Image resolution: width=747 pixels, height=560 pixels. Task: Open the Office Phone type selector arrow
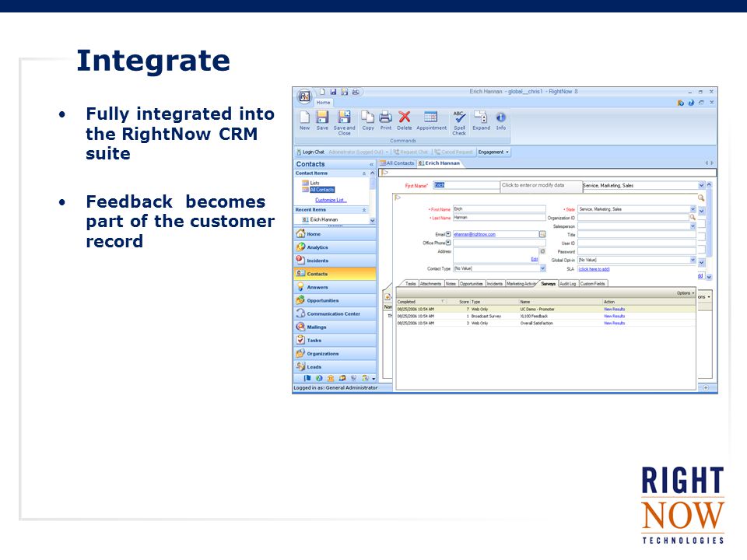point(448,243)
